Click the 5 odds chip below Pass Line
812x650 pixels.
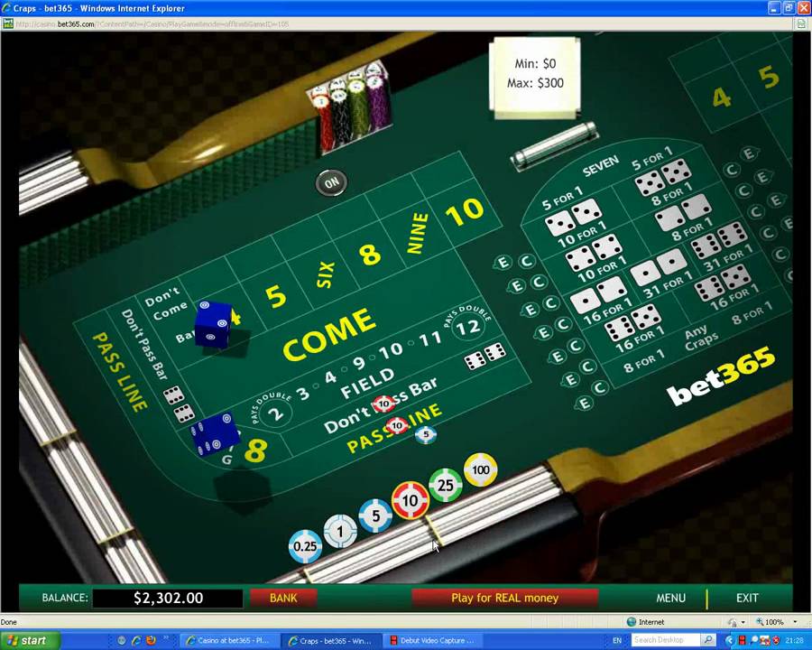click(x=426, y=434)
